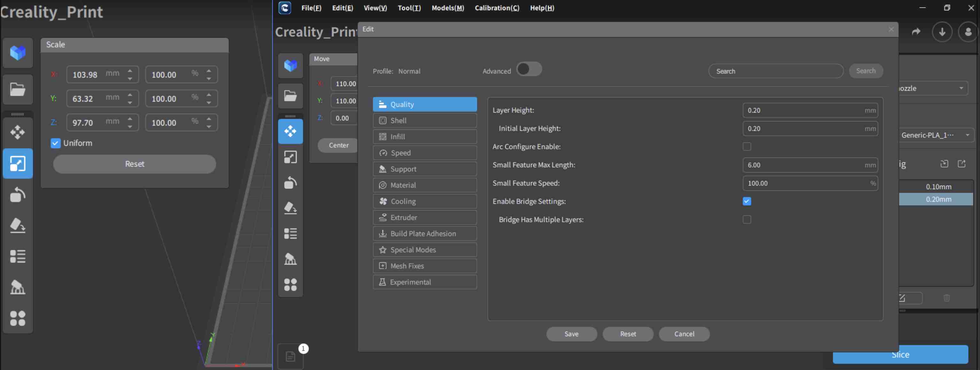Image resolution: width=980 pixels, height=370 pixels.
Task: Click the highlighted Move tool icon in the main window
Action: pos(290,131)
